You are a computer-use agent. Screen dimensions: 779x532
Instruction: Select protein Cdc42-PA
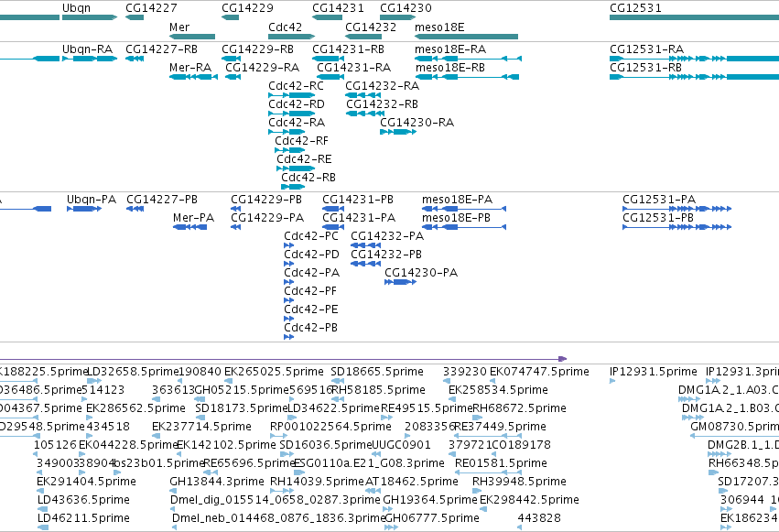[288, 282]
